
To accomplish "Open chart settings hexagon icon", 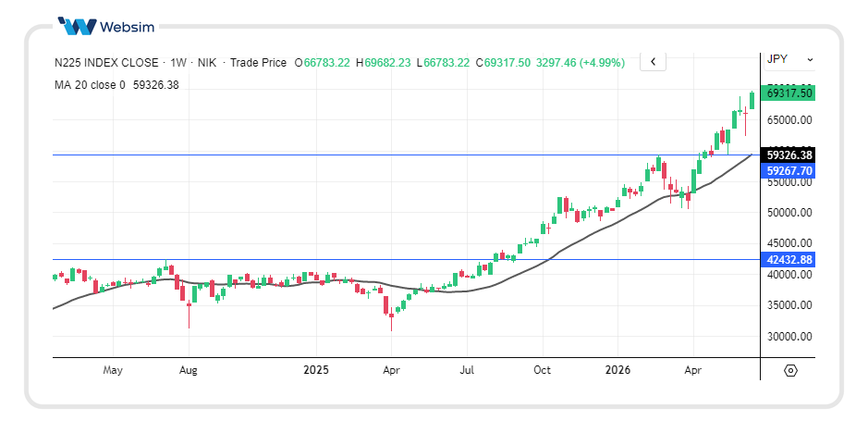I will 790,370.
